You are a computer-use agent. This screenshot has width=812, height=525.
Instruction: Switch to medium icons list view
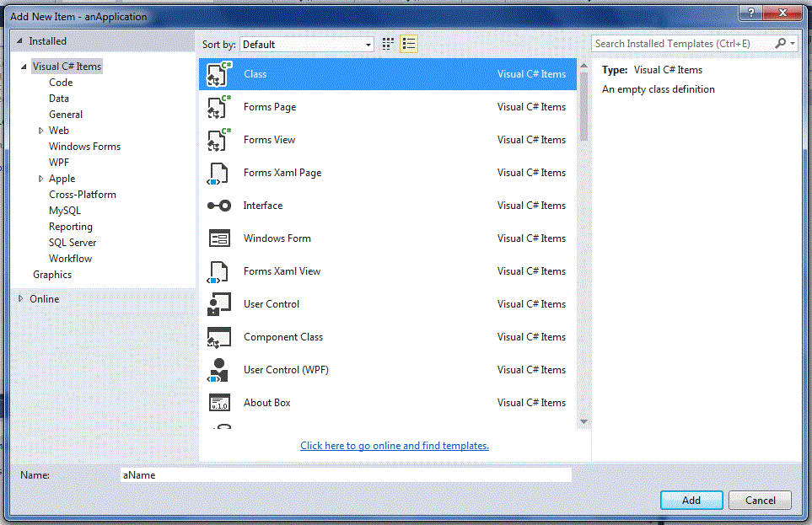pos(409,44)
